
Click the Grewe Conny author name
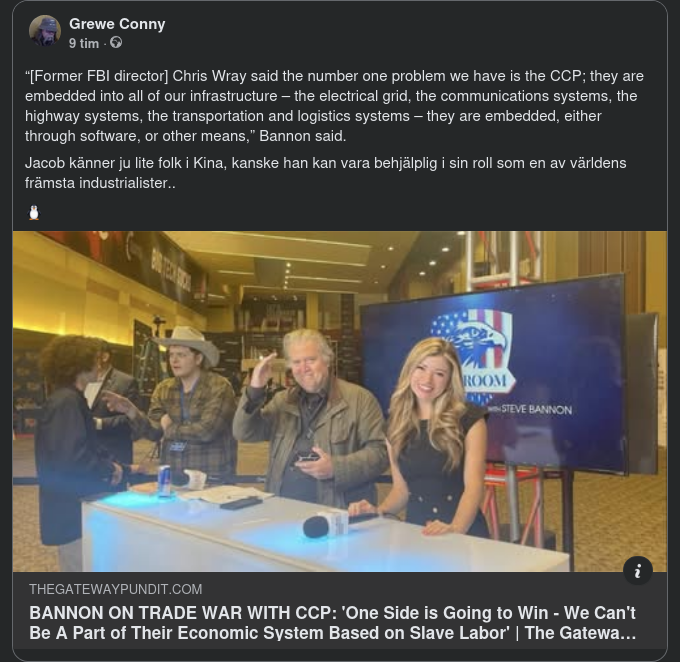click(117, 24)
